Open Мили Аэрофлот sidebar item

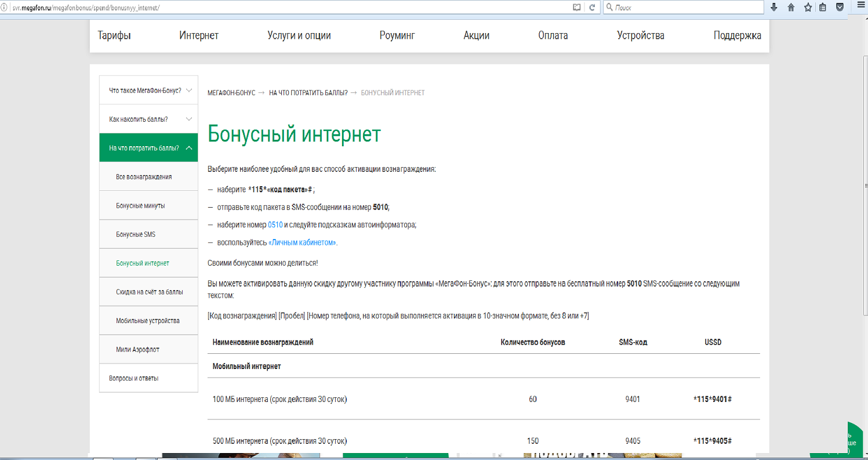(148, 349)
